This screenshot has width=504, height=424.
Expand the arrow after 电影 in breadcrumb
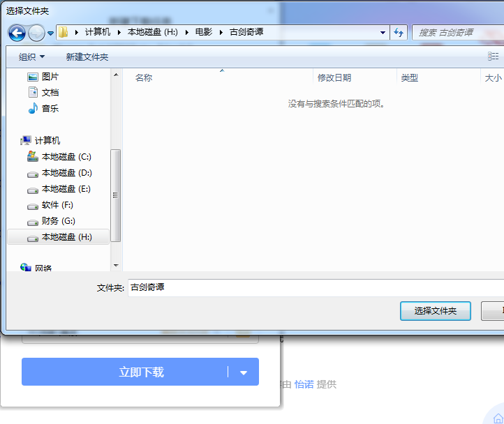(221, 32)
